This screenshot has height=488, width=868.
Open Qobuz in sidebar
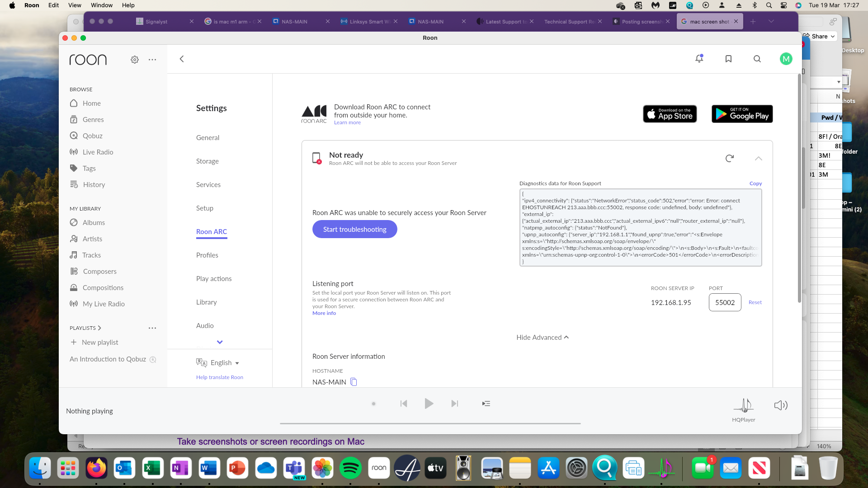click(x=93, y=136)
